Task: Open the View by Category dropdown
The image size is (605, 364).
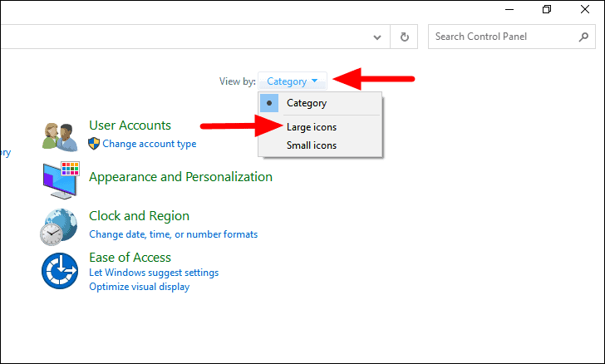Action: (x=292, y=81)
